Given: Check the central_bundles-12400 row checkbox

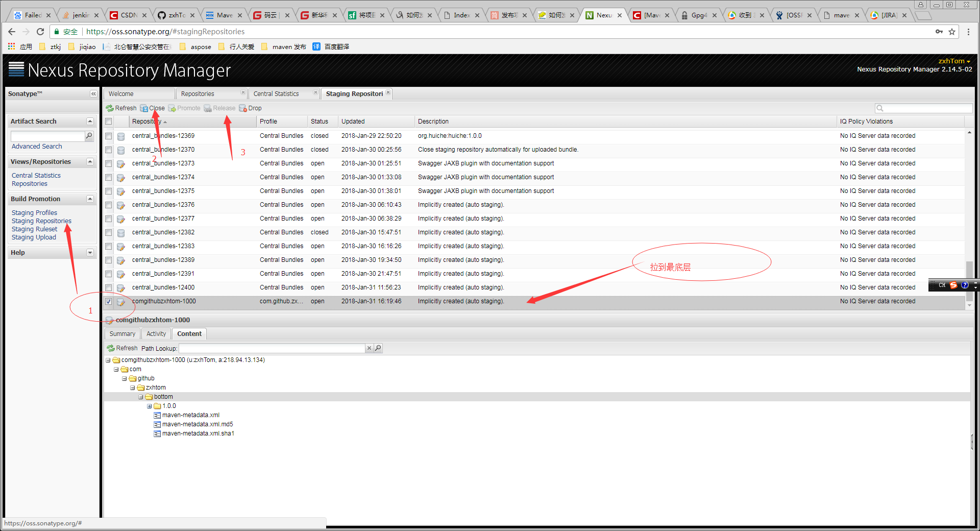Looking at the screenshot, I should 108,288.
